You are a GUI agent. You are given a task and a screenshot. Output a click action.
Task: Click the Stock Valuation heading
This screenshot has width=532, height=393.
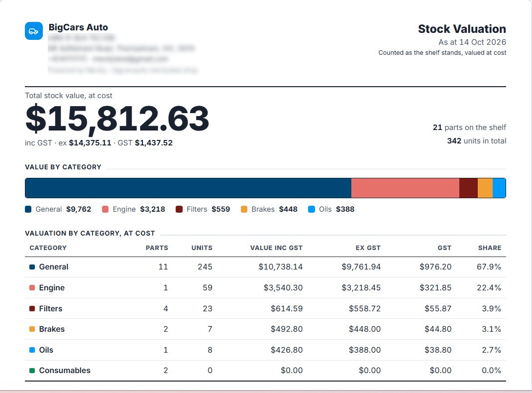point(462,29)
